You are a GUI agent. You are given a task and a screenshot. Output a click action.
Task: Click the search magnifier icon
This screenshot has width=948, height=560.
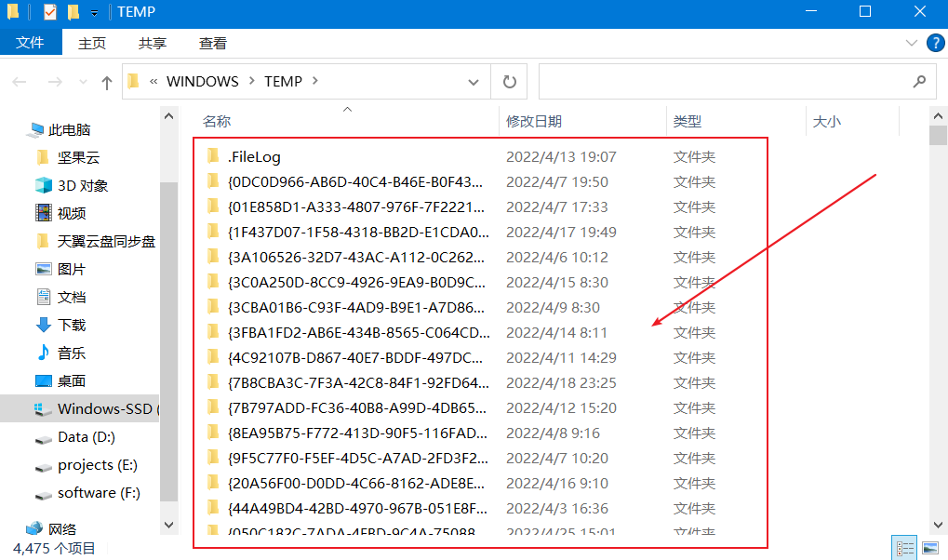pos(919,81)
